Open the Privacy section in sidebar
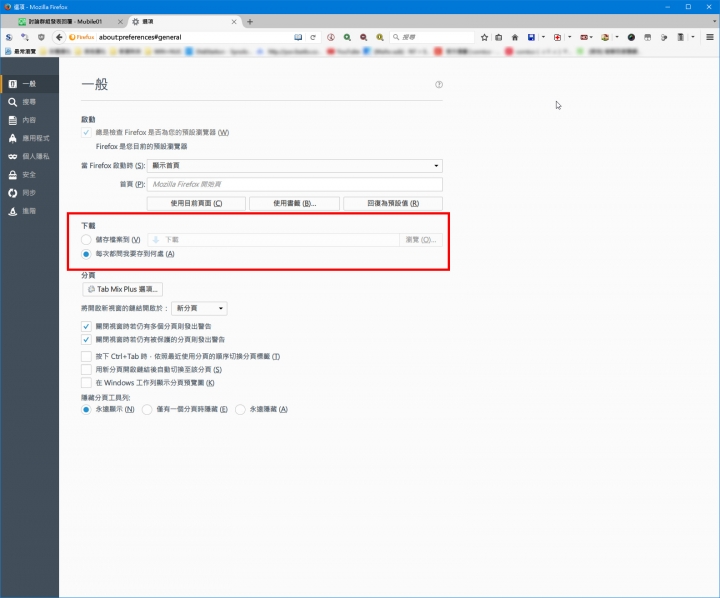 tap(29, 157)
